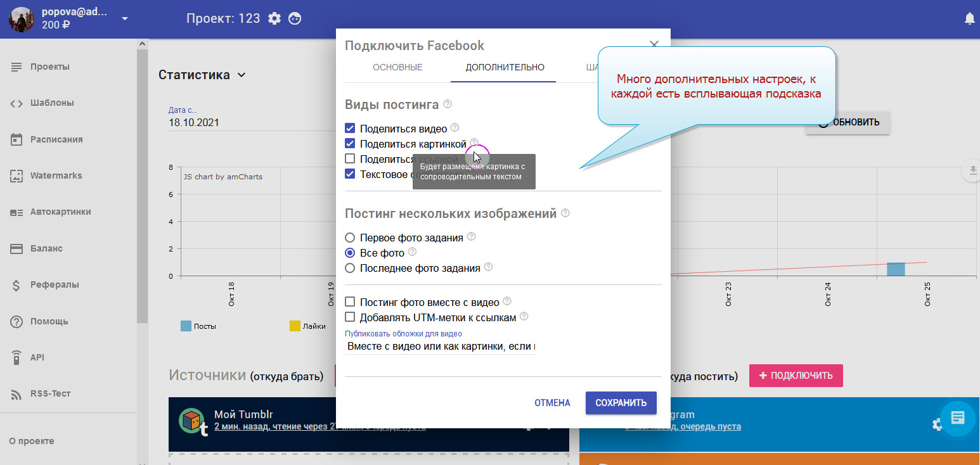The image size is (980, 465).
Task: Open RSS-Тест in the sidebar
Action: pyautogui.click(x=50, y=393)
